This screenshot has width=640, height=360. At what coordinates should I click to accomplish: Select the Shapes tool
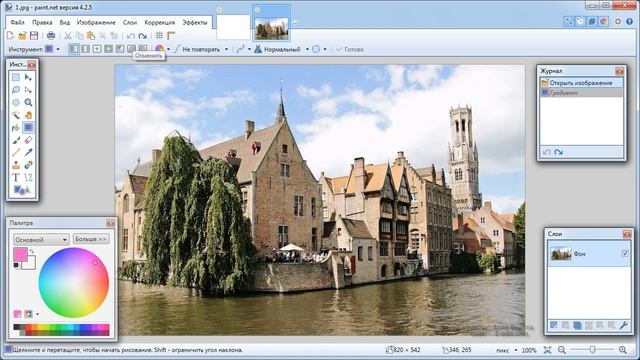(22, 190)
